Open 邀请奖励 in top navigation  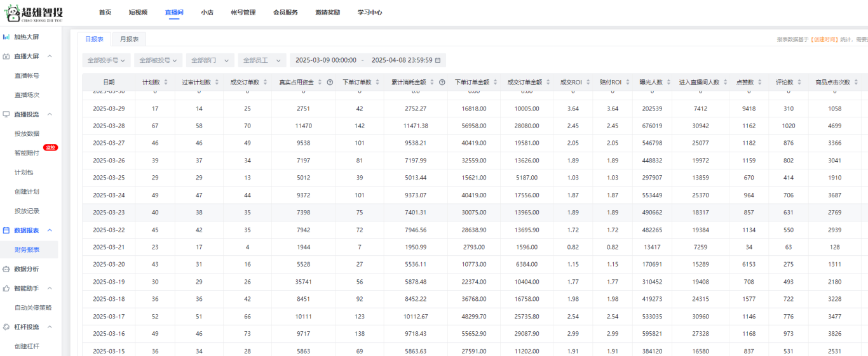point(327,12)
